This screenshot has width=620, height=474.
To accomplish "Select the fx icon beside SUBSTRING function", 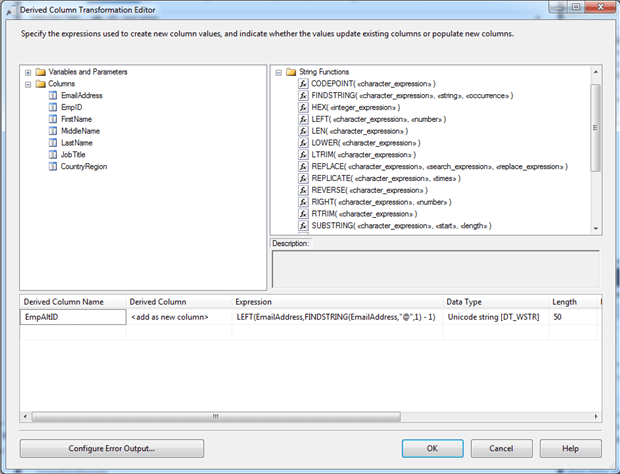I will click(x=303, y=226).
